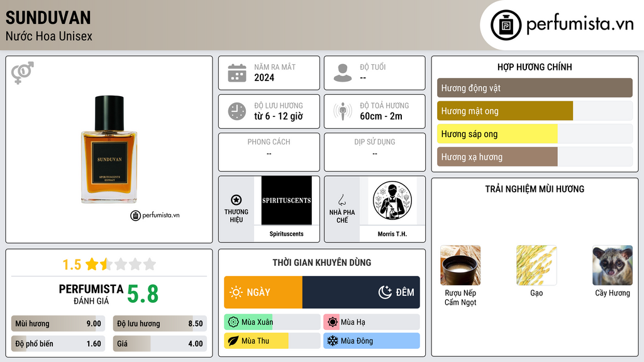The width and height of the screenshot is (644, 362).
Task: Click the Nước Hoa Unisex subtitle
Action: [49, 36]
